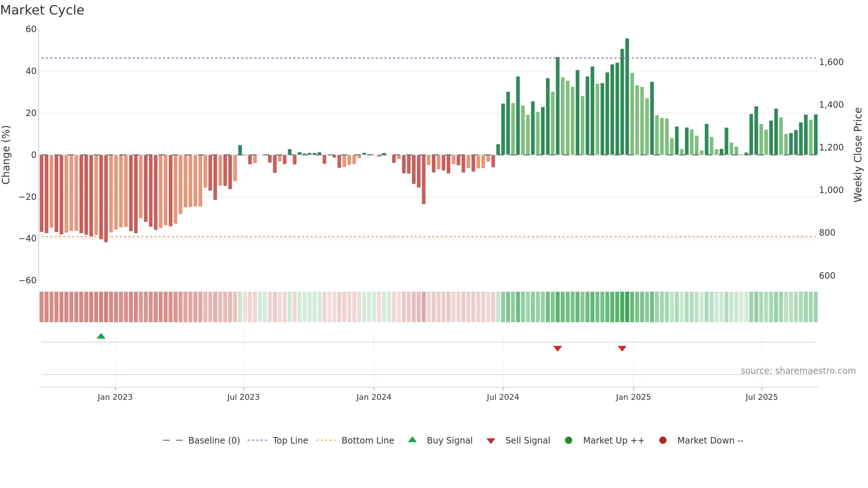Toggle the Market Up ++ legend entry

click(x=604, y=440)
